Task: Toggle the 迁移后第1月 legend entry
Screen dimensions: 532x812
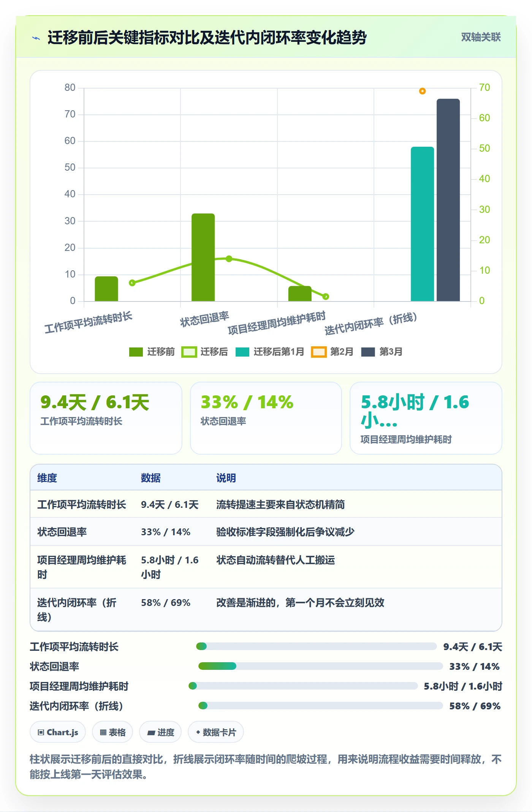Action: tap(269, 352)
